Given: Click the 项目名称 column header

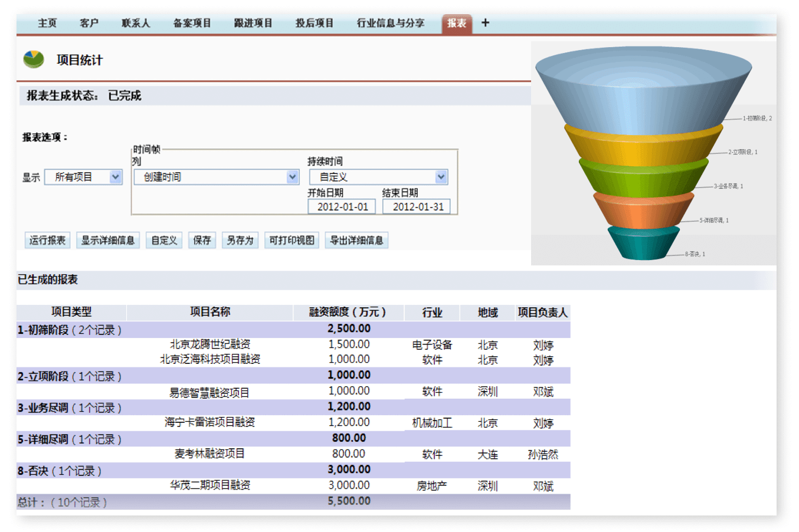Looking at the screenshot, I should click(210, 312).
